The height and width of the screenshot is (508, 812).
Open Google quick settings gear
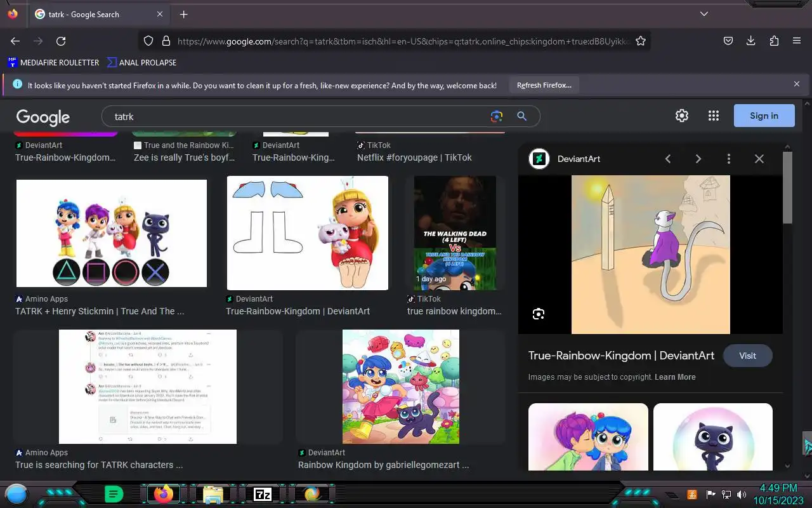coord(682,116)
